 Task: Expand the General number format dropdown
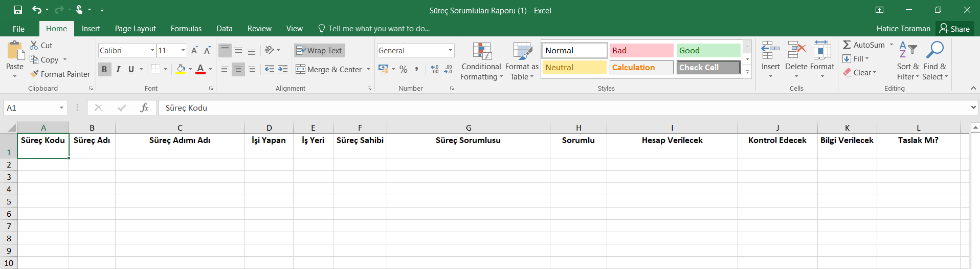pos(450,50)
